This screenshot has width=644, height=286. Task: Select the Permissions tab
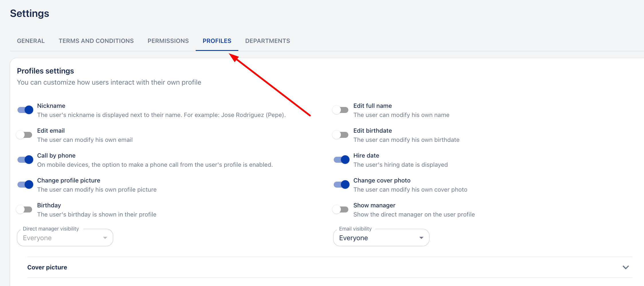tap(168, 41)
